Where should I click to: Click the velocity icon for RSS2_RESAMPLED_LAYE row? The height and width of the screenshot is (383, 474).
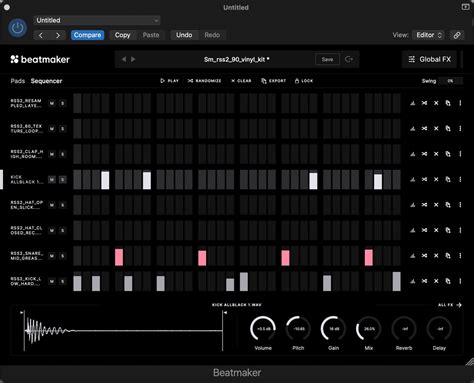point(413,103)
